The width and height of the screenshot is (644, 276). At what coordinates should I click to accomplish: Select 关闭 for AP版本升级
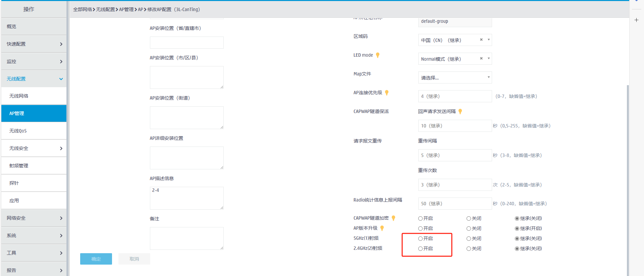469,229
